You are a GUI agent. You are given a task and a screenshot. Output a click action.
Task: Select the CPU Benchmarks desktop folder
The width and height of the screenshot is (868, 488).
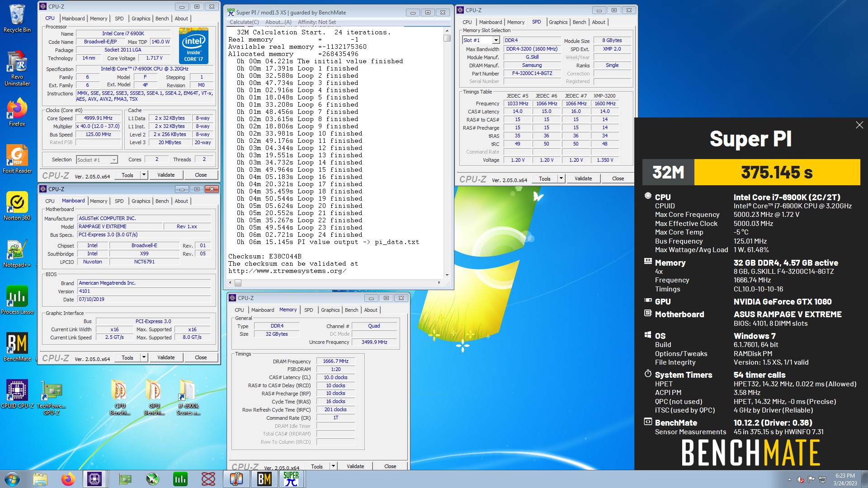point(120,398)
